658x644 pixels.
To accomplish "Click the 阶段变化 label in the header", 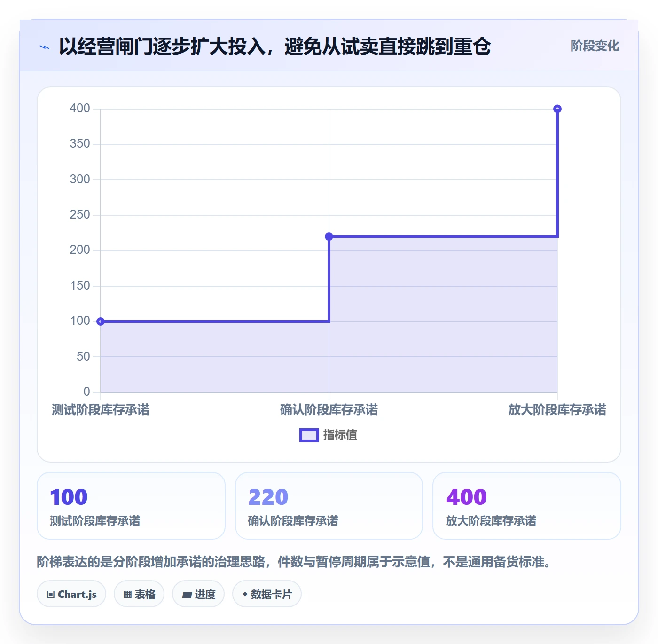I will [595, 46].
